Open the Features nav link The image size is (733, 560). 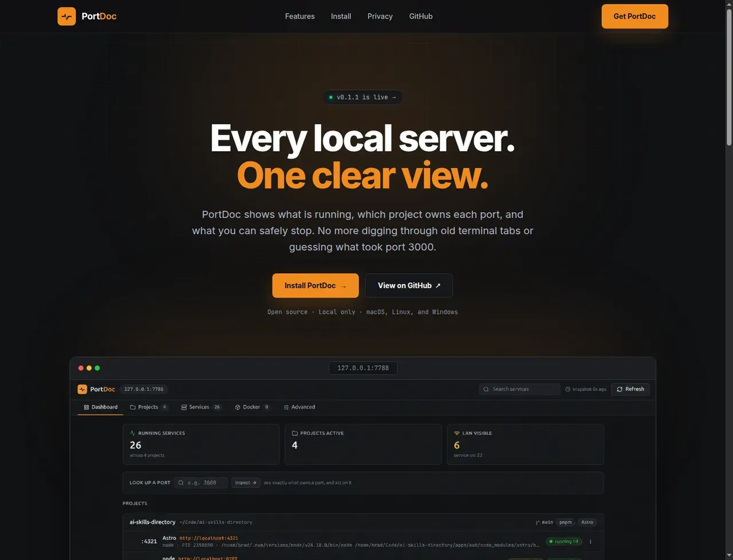(299, 16)
